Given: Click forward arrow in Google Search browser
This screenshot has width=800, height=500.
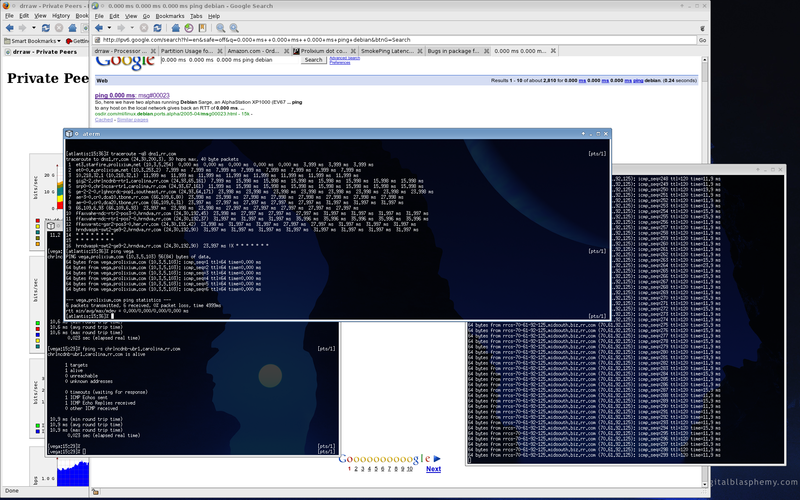Looking at the screenshot, I should point(121,28).
